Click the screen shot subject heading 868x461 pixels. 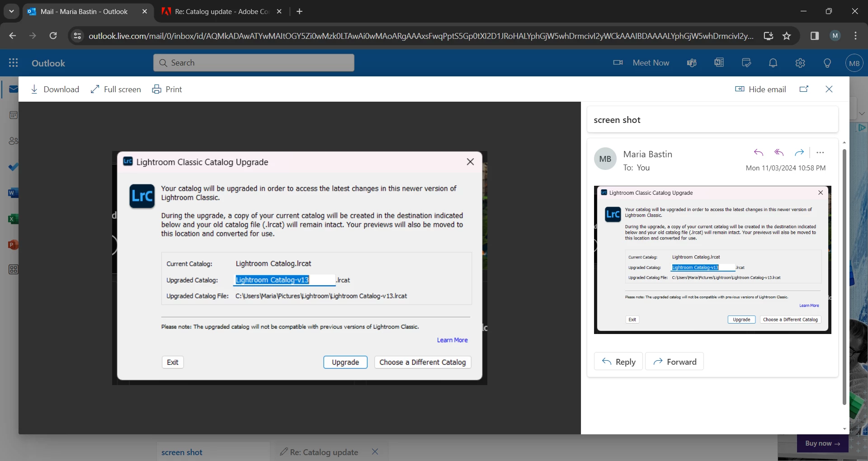coord(617,120)
